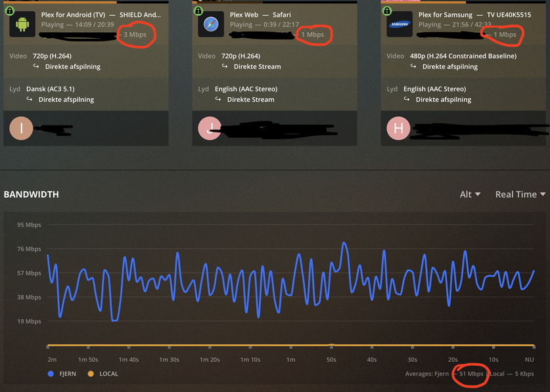
Task: Click the video arrow icon beside Direkte Stream in Safari card
Action: tap(225, 66)
